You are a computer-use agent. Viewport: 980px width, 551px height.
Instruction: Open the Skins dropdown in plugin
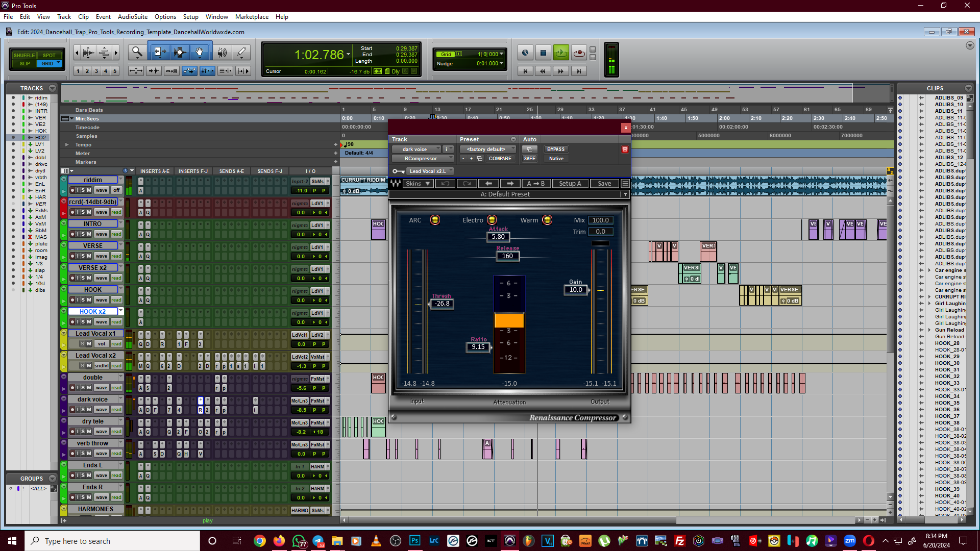click(x=418, y=184)
